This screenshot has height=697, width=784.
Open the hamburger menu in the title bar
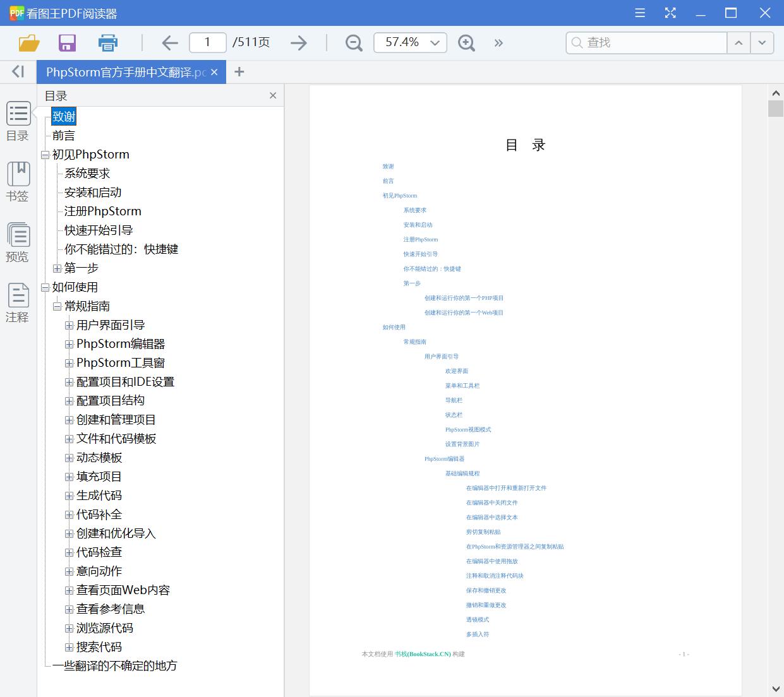(x=639, y=13)
